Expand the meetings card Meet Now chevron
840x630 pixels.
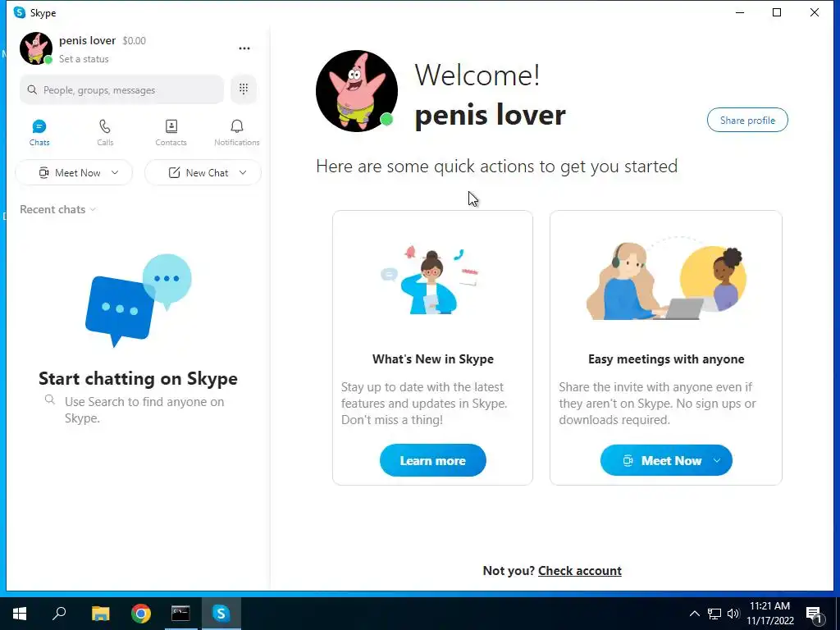click(x=717, y=460)
